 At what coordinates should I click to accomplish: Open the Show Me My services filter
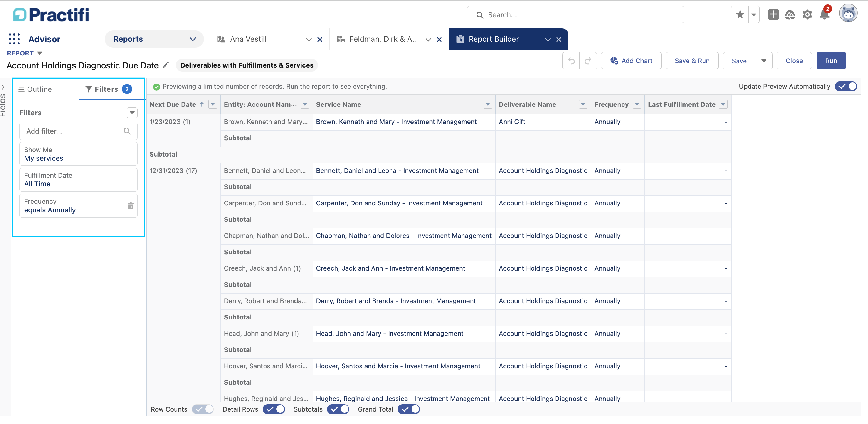click(x=78, y=154)
